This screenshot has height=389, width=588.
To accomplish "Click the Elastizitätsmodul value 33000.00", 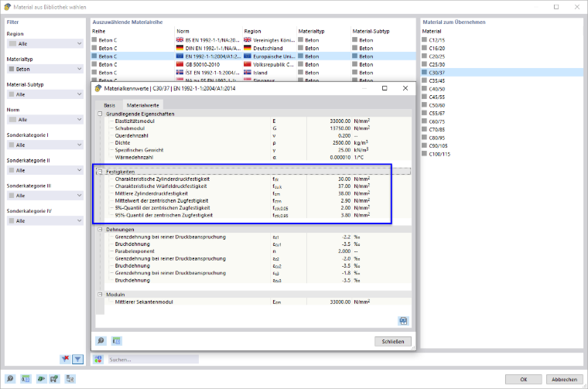I will pyautogui.click(x=340, y=121).
